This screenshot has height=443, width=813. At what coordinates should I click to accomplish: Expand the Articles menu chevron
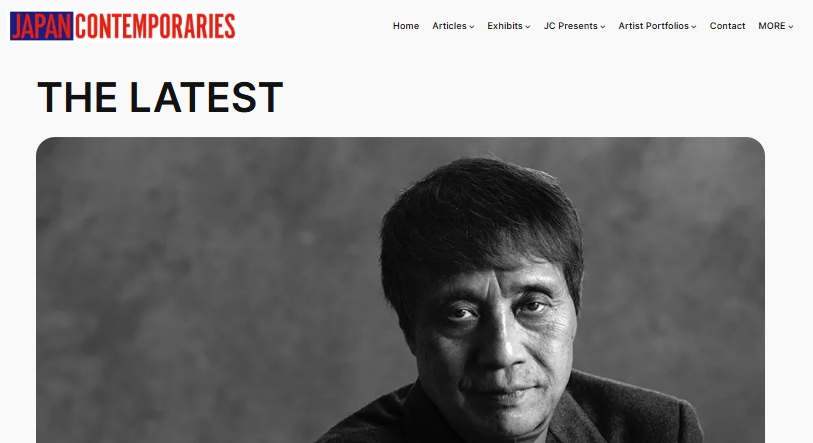pos(472,26)
